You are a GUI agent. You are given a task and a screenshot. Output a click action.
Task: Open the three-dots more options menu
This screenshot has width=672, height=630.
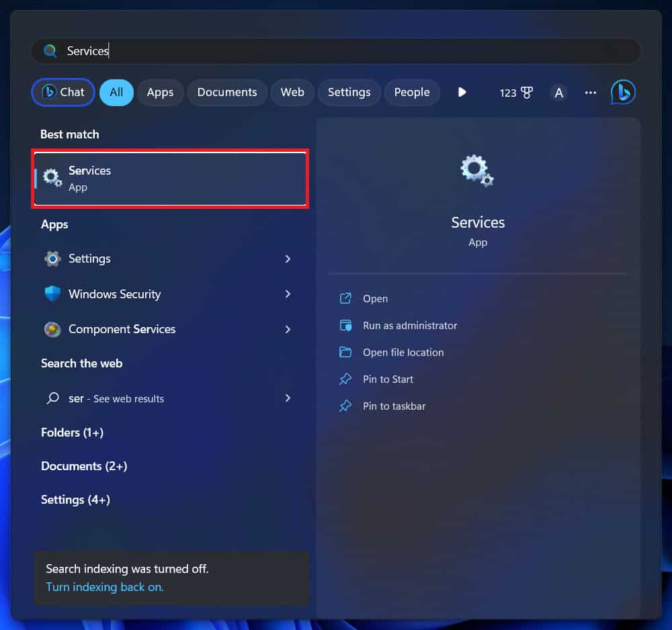(590, 93)
